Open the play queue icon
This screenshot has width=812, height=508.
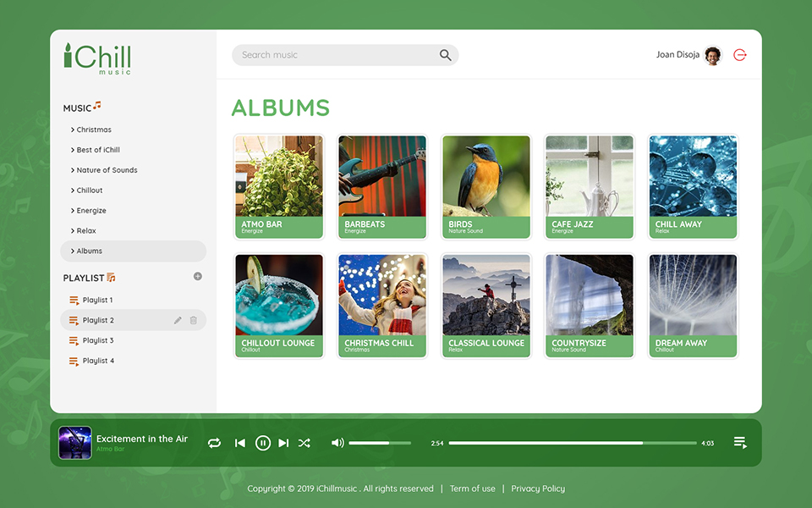(740, 443)
